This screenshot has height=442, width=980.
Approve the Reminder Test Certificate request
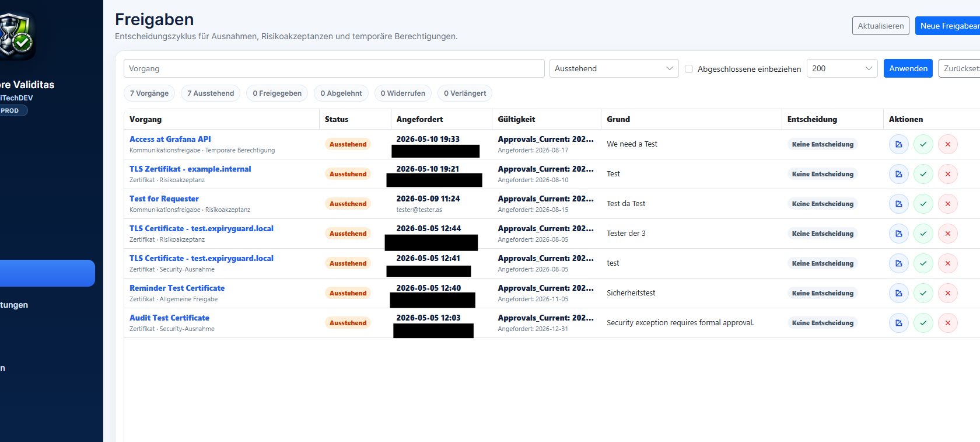pyautogui.click(x=923, y=293)
